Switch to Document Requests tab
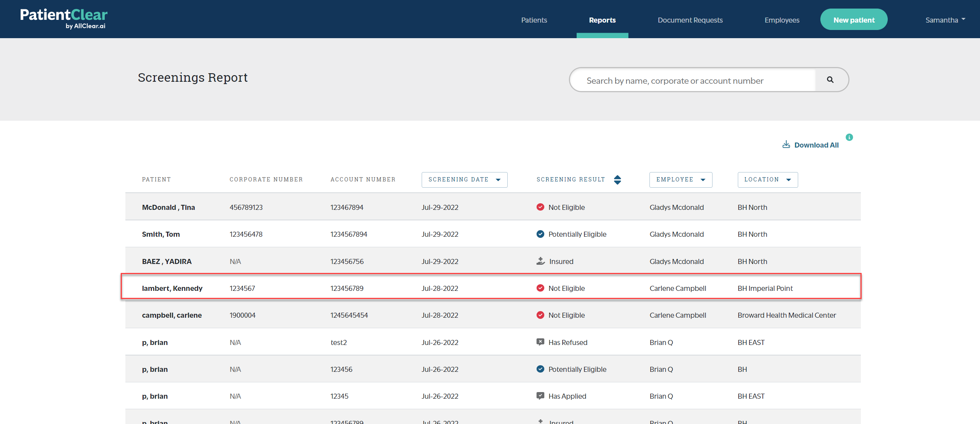The width and height of the screenshot is (980, 424). [690, 20]
